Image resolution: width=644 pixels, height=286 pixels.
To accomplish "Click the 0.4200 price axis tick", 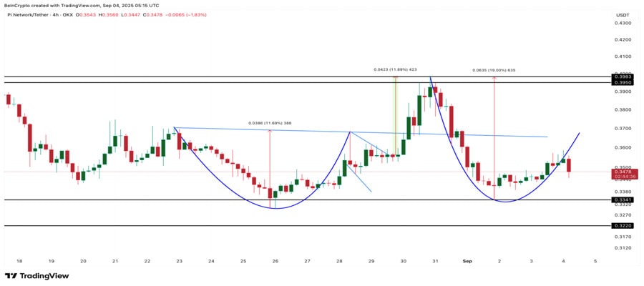I will (623, 40).
